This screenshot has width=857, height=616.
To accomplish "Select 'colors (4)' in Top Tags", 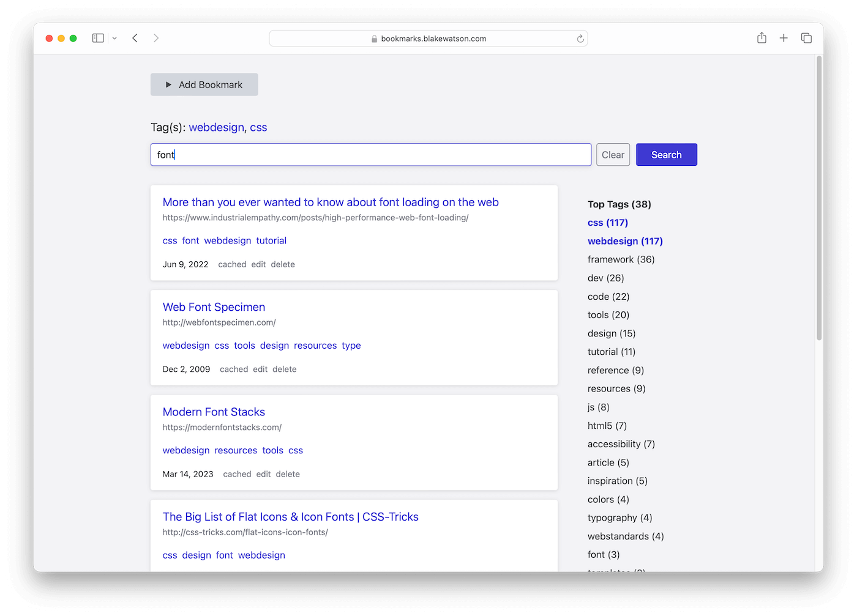I will click(x=608, y=499).
